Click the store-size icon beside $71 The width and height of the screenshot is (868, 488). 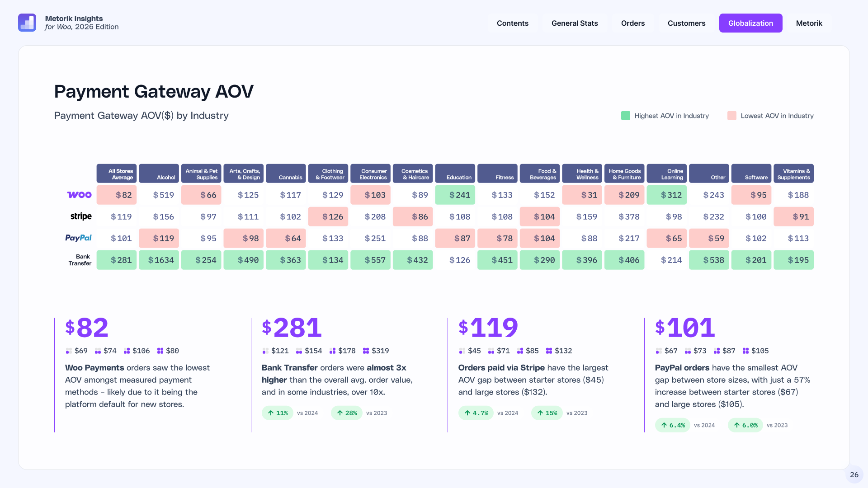pyautogui.click(x=491, y=351)
